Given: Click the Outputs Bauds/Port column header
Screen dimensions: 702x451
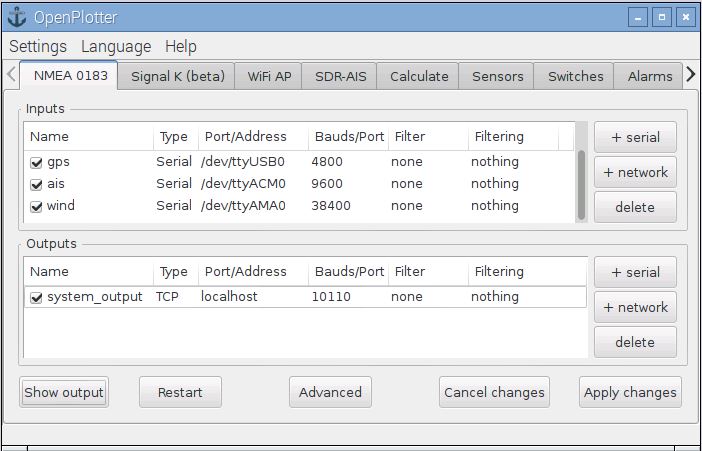Looking at the screenshot, I should pos(349,271).
